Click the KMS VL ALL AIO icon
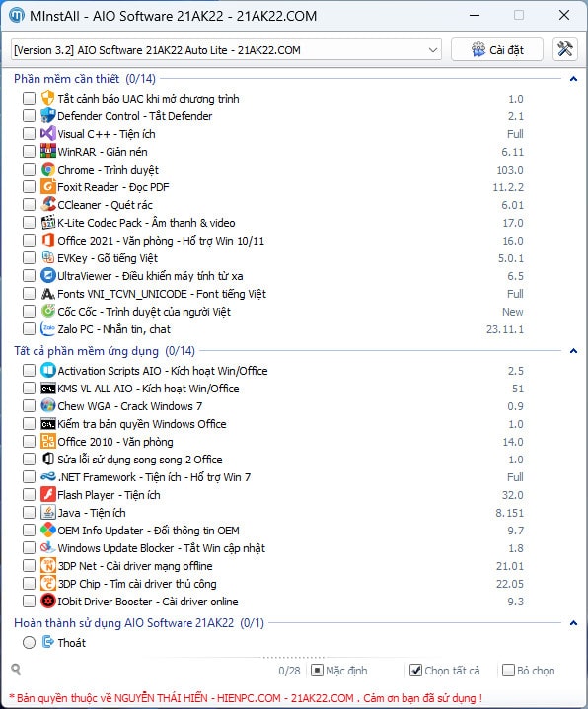The image size is (588, 709). 48,388
